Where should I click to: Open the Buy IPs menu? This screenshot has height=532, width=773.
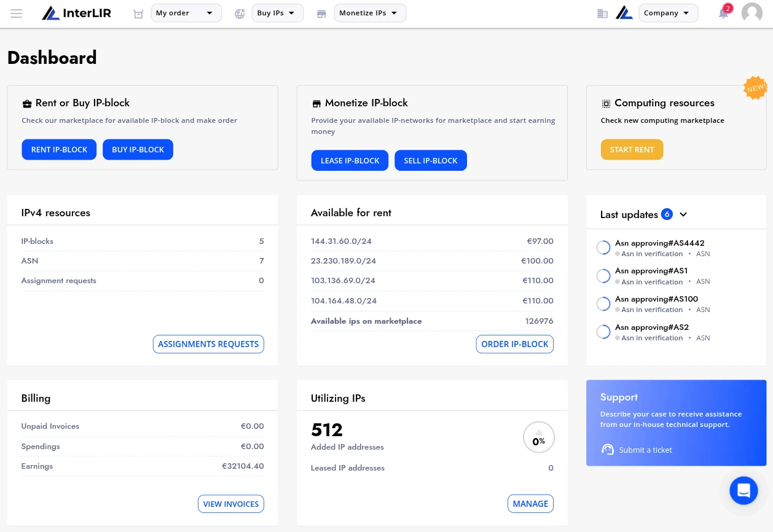tap(278, 13)
